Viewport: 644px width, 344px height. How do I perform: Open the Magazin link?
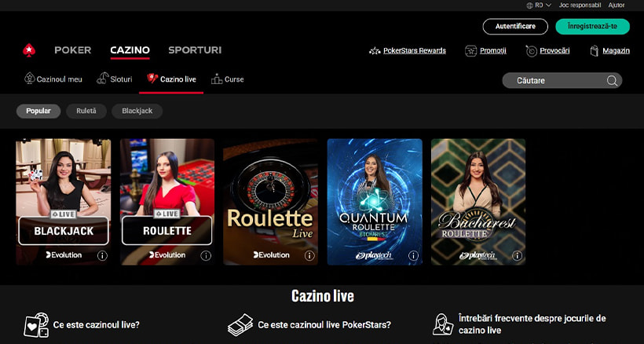click(616, 51)
